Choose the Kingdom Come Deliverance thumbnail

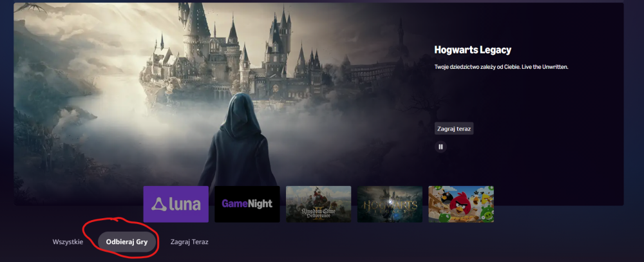(x=318, y=204)
